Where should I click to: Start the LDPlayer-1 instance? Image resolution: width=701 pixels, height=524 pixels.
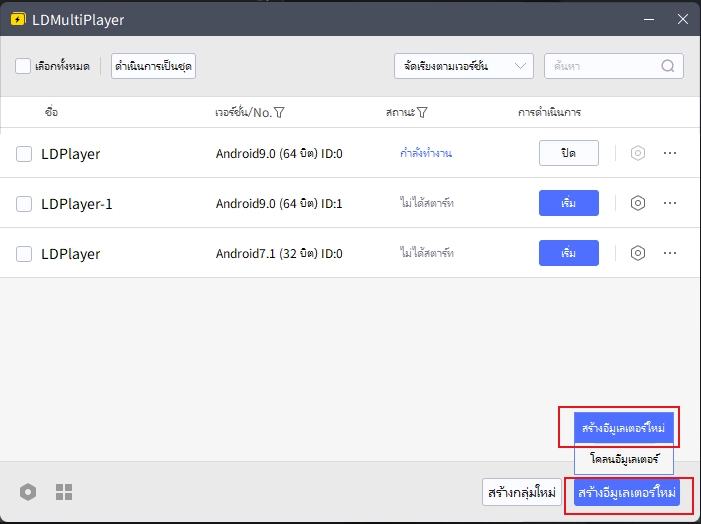pyautogui.click(x=569, y=203)
